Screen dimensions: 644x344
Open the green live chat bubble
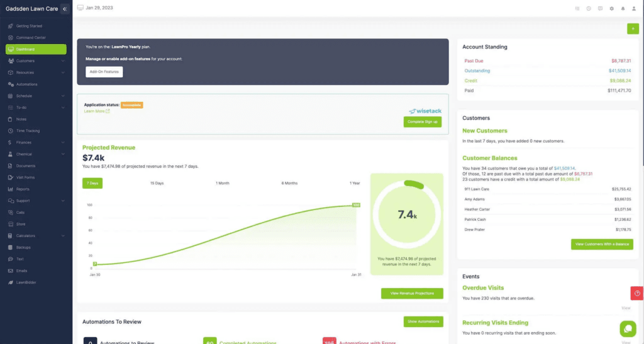[x=627, y=329]
